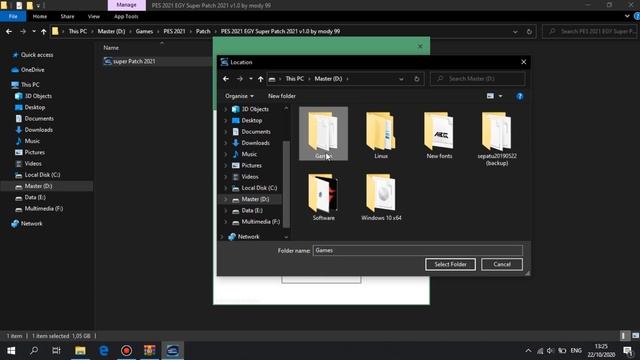
Task: Select the Software folder
Action: (323, 197)
